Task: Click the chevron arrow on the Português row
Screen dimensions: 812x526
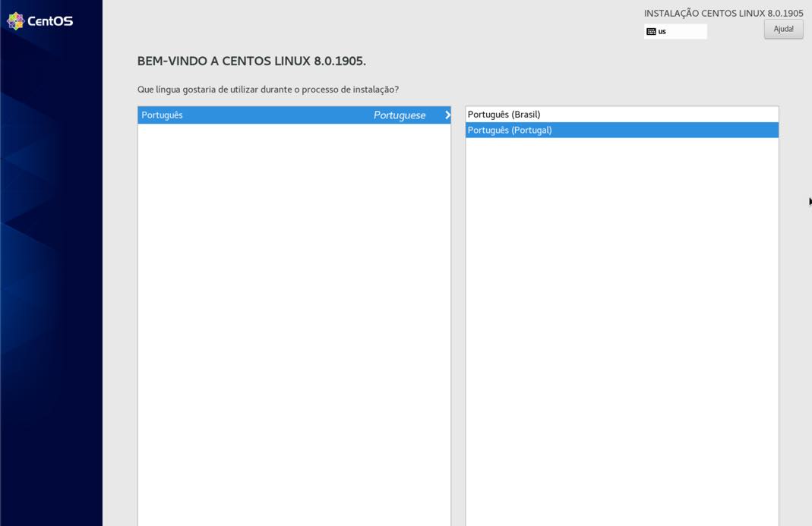Action: click(x=447, y=115)
